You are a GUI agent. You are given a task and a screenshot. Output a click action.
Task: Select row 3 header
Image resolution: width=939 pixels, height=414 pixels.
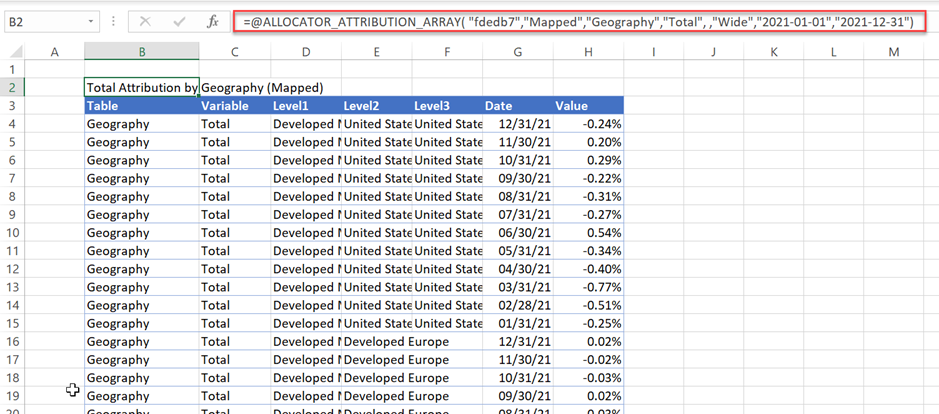tap(13, 105)
